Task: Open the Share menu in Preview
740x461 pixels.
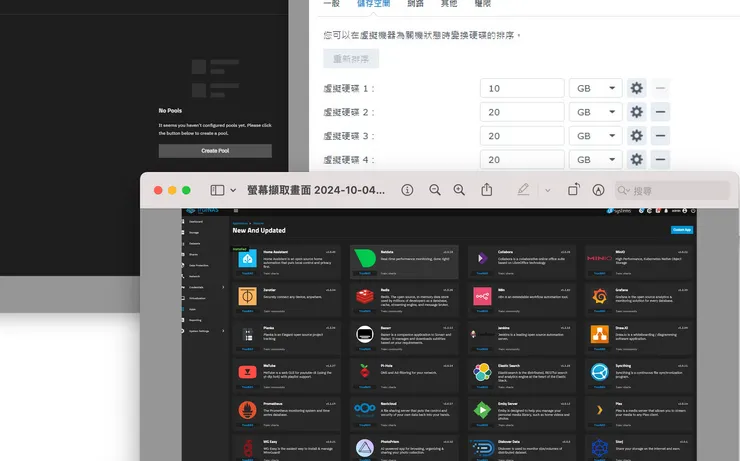Action: 487,189
